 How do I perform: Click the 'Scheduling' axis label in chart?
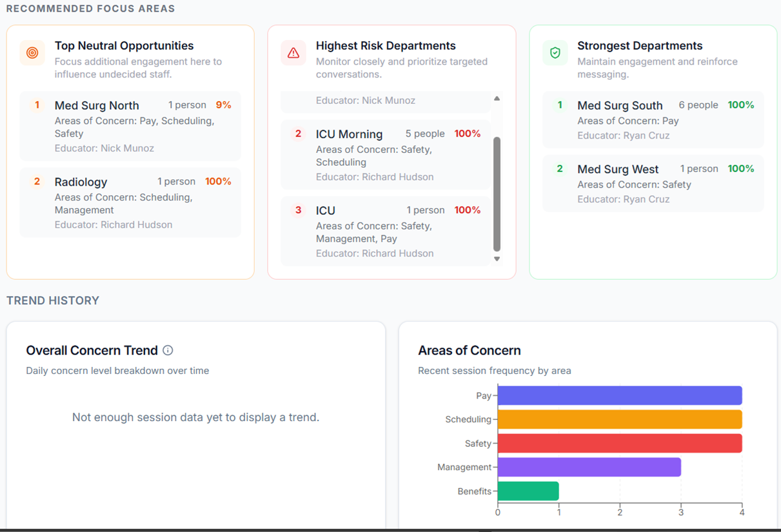click(468, 419)
